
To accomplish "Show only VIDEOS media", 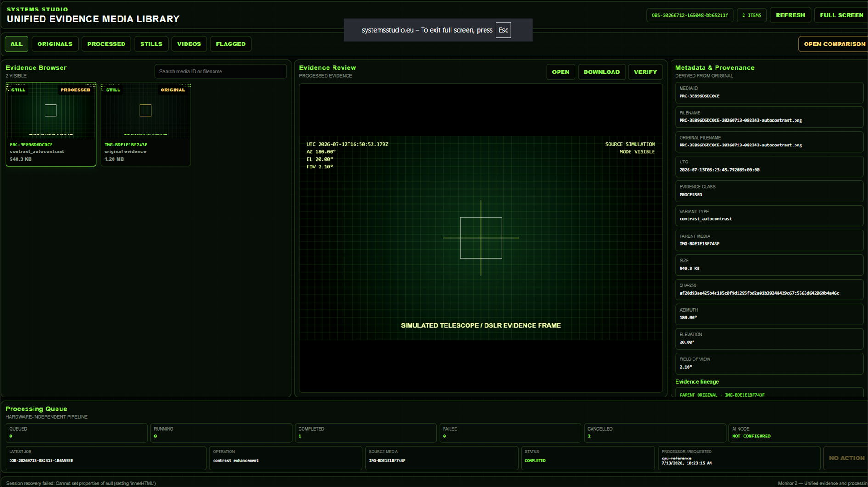I will tap(189, 44).
